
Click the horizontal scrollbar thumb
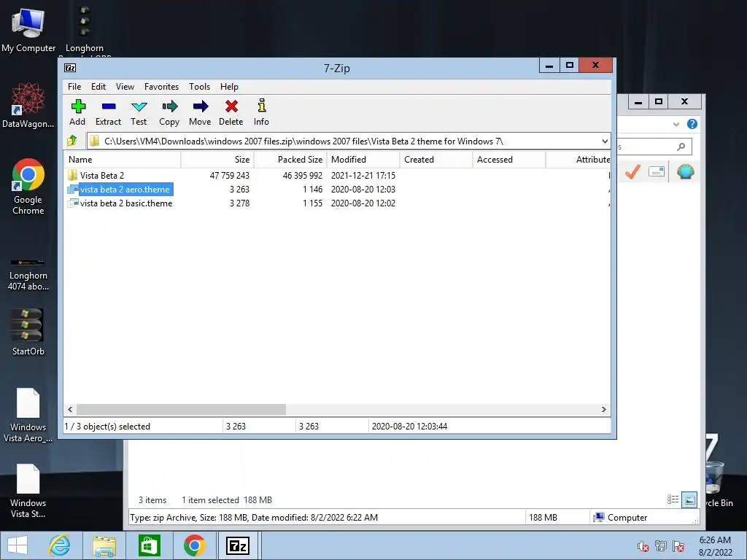point(182,410)
